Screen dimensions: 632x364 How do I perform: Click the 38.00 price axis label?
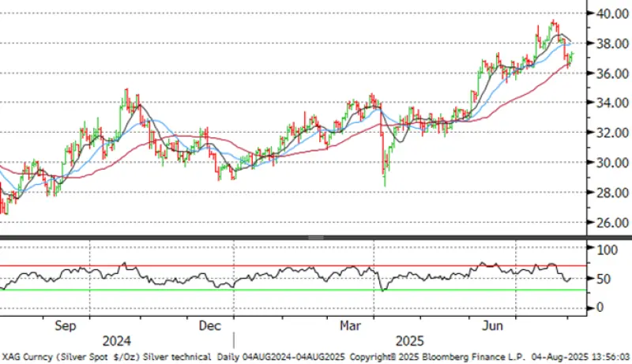tap(612, 43)
